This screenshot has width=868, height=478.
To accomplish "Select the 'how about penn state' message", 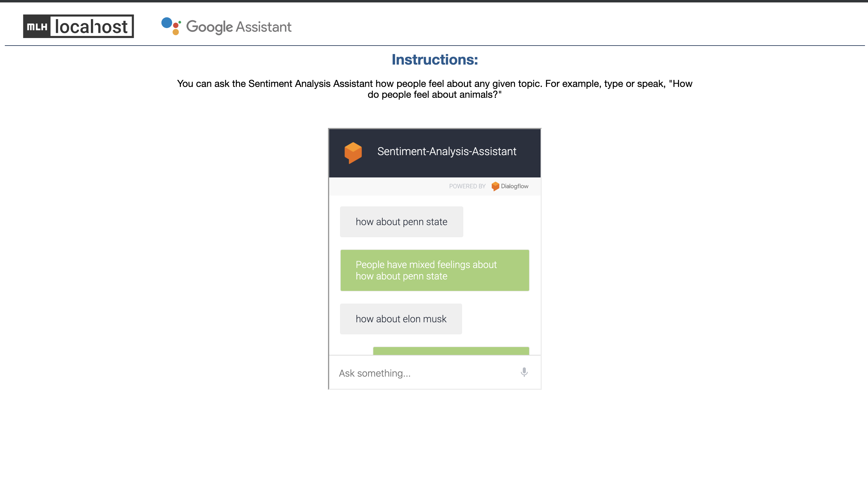I will pos(401,222).
